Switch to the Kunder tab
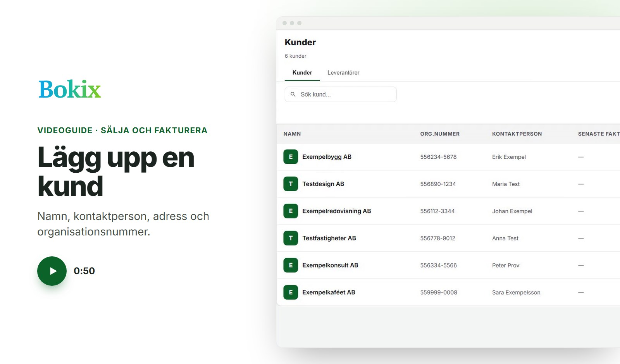Viewport: 620px width, 364px height. (x=302, y=73)
